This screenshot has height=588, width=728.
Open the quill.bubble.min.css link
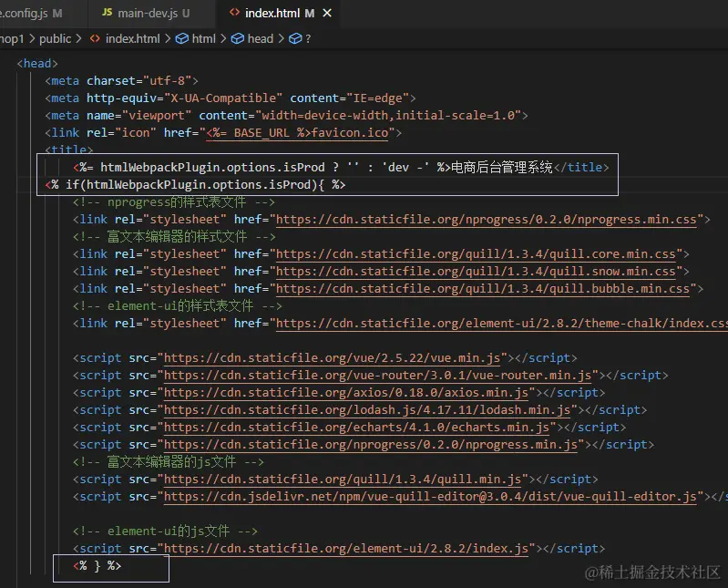point(483,288)
